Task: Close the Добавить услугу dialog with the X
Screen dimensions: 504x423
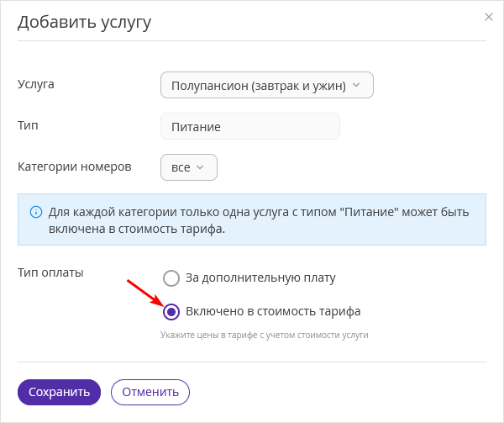Action: tap(489, 17)
